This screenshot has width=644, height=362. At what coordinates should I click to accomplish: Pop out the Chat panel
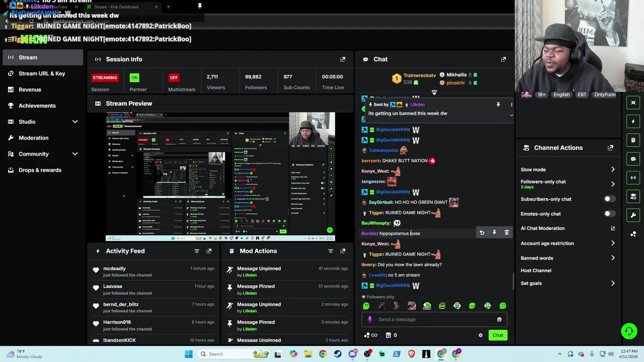point(503,59)
